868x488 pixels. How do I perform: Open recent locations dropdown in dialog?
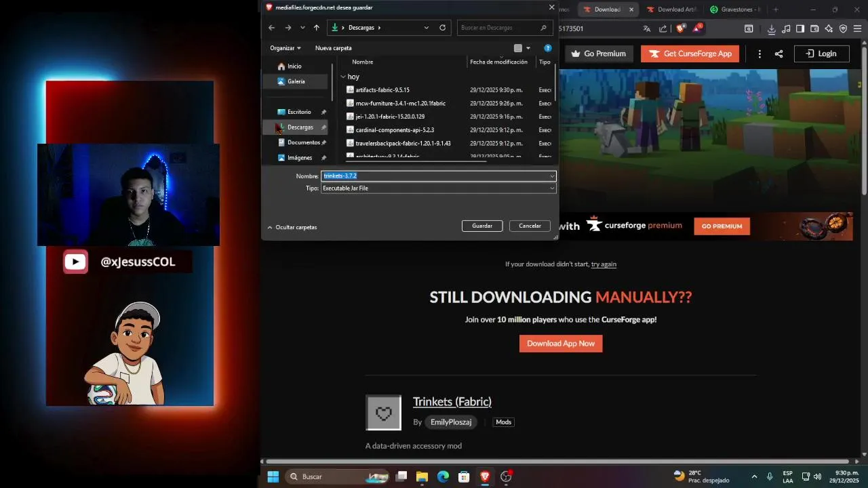302,28
